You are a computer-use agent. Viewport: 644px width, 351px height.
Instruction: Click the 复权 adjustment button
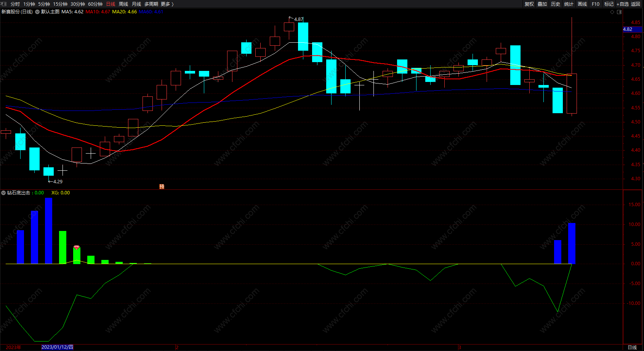(529, 4)
